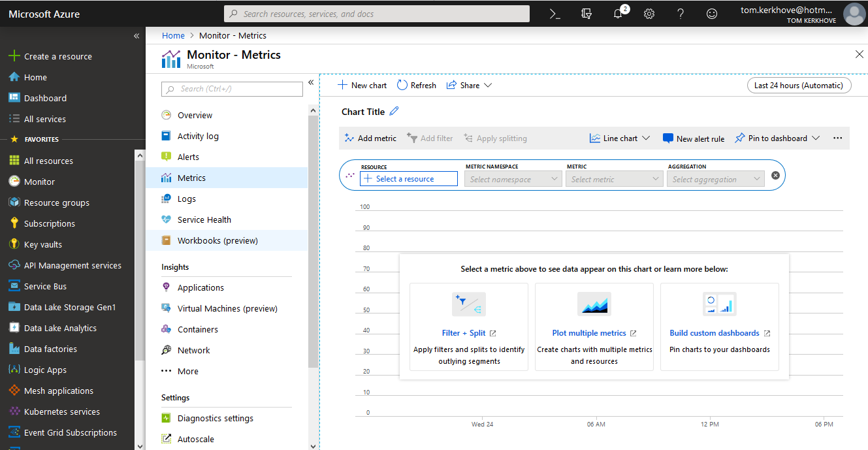Open Subscriptions favorite
The image size is (868, 450).
[x=67, y=223]
